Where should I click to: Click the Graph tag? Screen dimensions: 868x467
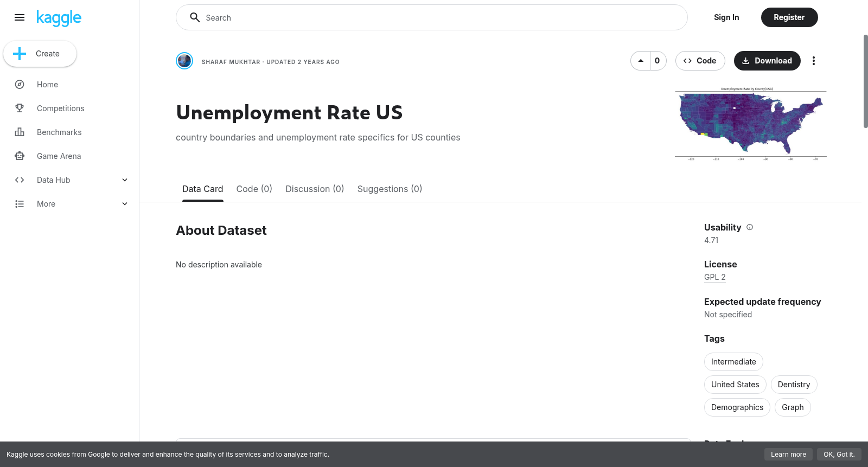793,407
